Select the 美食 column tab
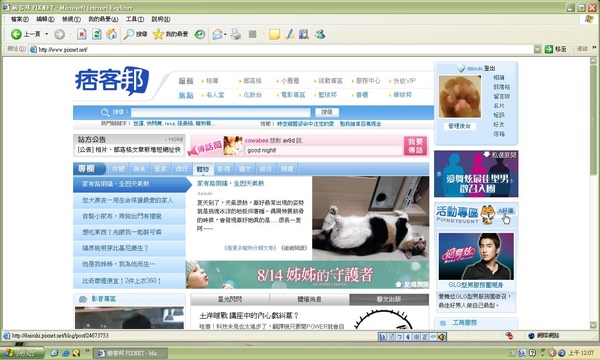Viewport: 600px width, 360px height. [139, 169]
